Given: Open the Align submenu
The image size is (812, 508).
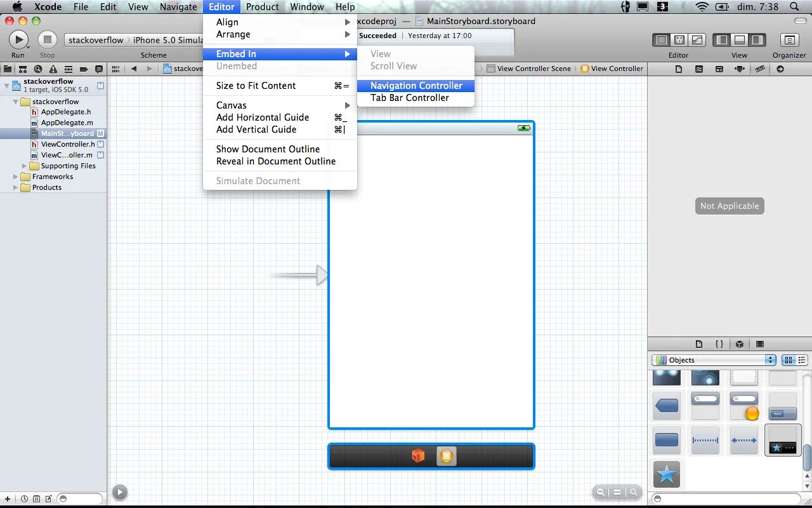Looking at the screenshot, I should click(x=280, y=22).
